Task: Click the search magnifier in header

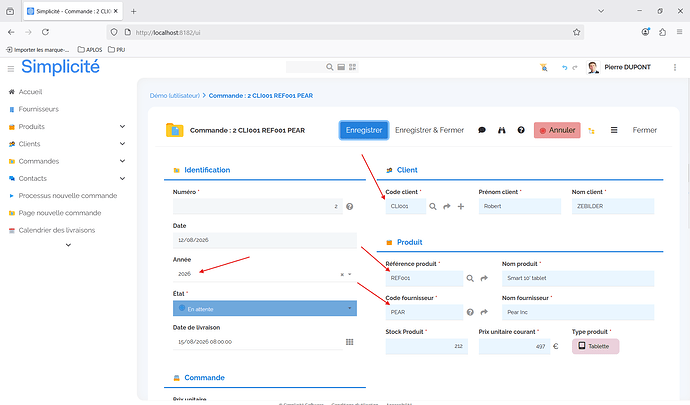Action: [x=329, y=67]
